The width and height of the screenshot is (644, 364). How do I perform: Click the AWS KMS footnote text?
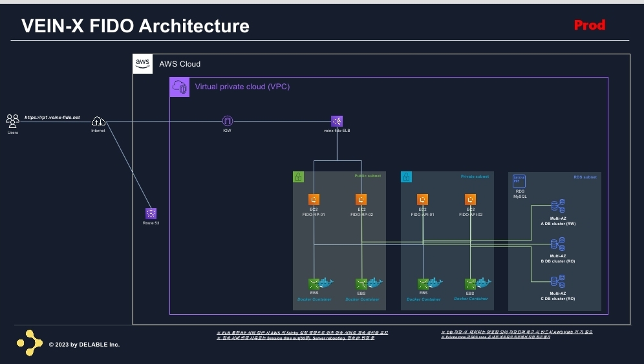pos(517,332)
